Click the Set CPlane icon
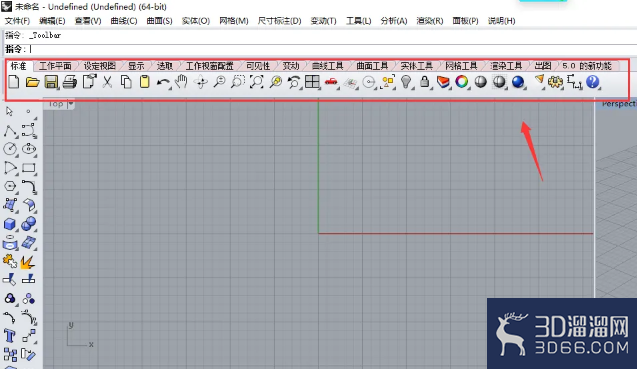 (x=350, y=83)
